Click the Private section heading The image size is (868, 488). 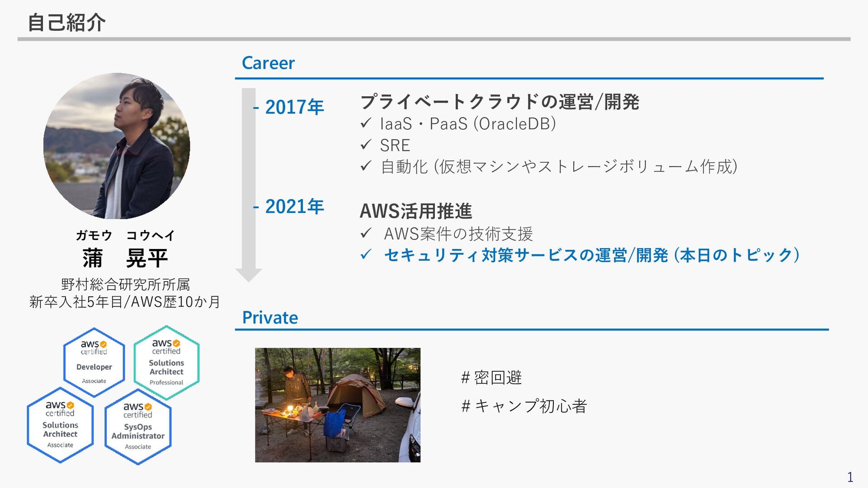270,318
